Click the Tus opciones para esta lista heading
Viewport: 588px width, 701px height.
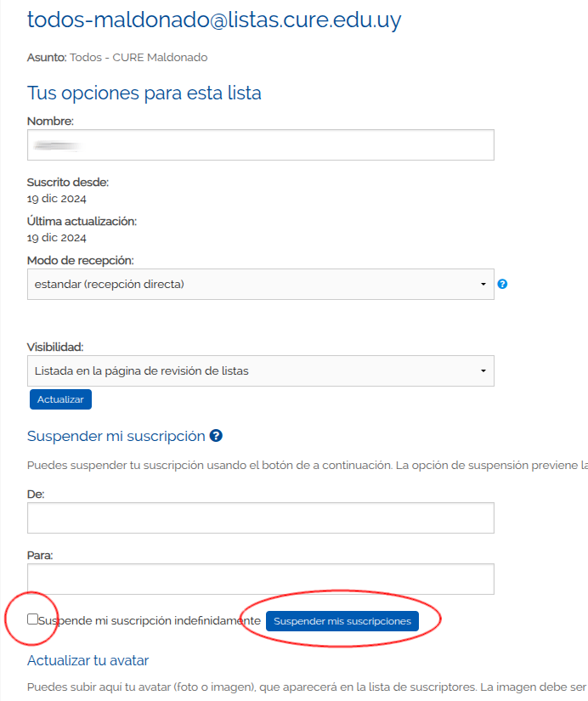tap(144, 93)
